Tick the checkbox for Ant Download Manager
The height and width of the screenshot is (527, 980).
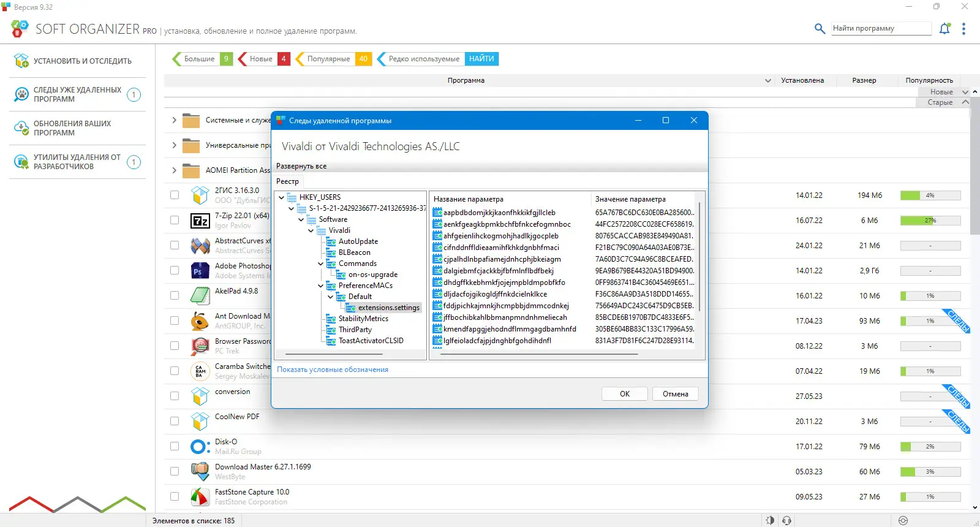tap(175, 321)
